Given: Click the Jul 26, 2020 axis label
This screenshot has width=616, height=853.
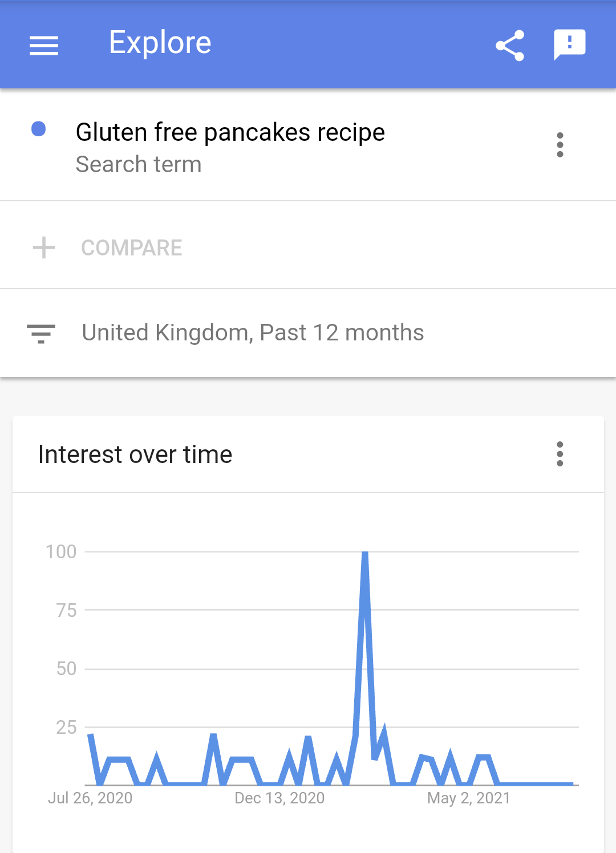Looking at the screenshot, I should click(90, 798).
